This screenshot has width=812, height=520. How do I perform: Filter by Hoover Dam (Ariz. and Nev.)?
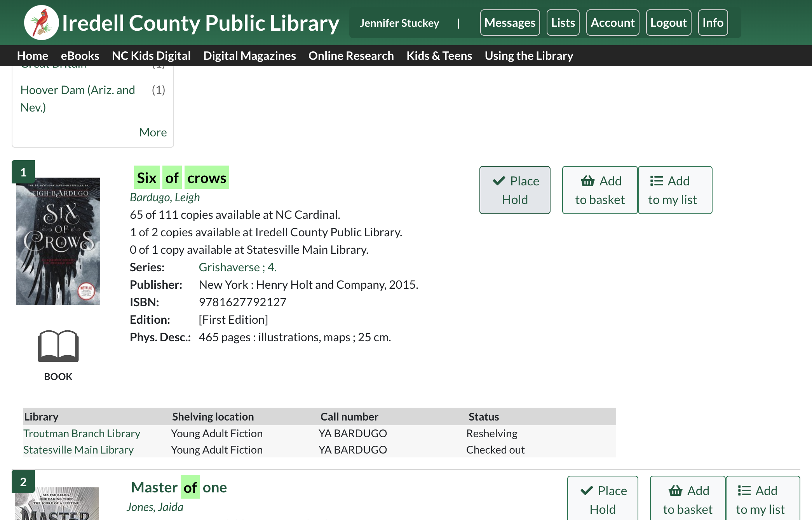tap(78, 98)
